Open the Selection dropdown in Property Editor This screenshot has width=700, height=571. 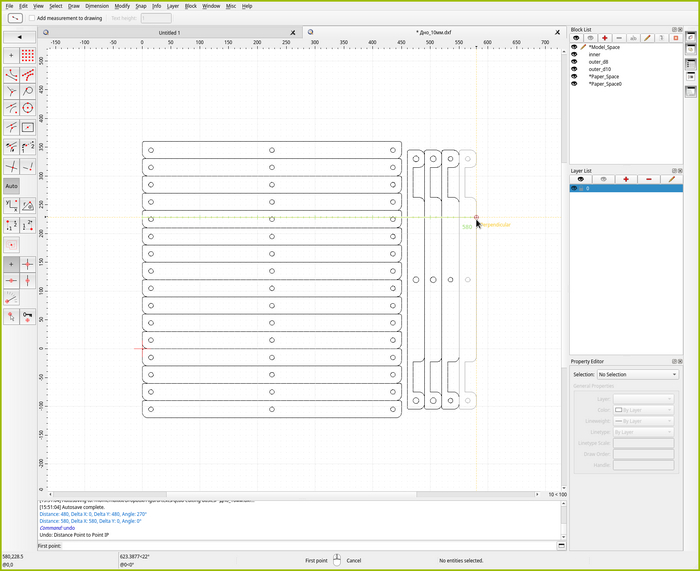pyautogui.click(x=638, y=374)
